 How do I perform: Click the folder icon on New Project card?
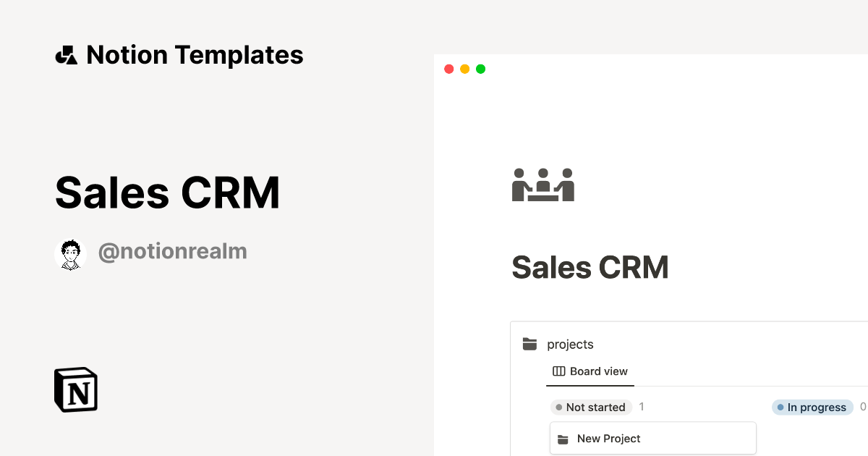(563, 439)
